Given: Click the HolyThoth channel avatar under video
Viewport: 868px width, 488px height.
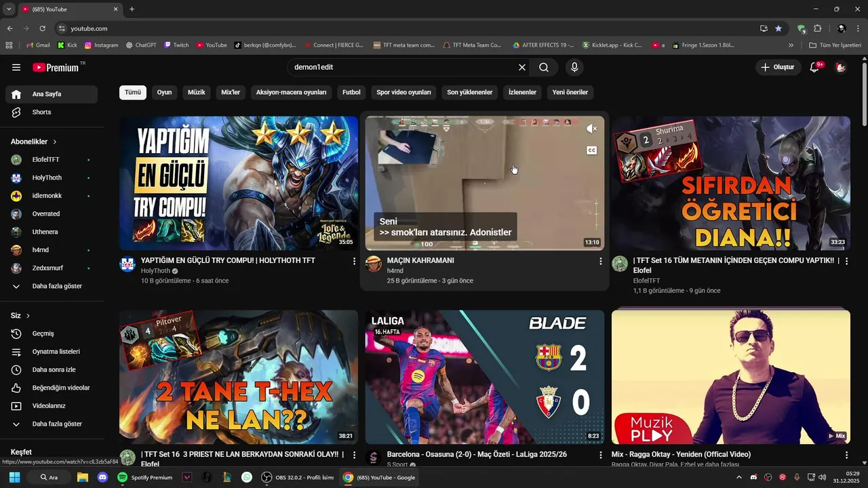Looking at the screenshot, I should (127, 264).
